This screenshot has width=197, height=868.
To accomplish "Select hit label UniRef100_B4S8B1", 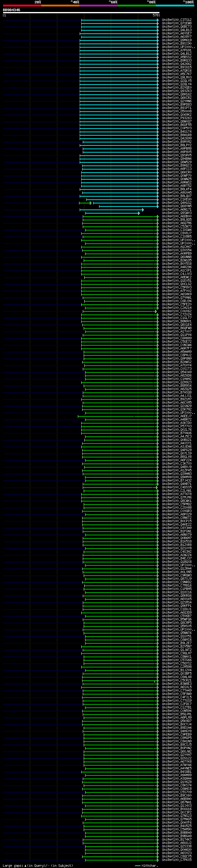I will coord(176,772).
